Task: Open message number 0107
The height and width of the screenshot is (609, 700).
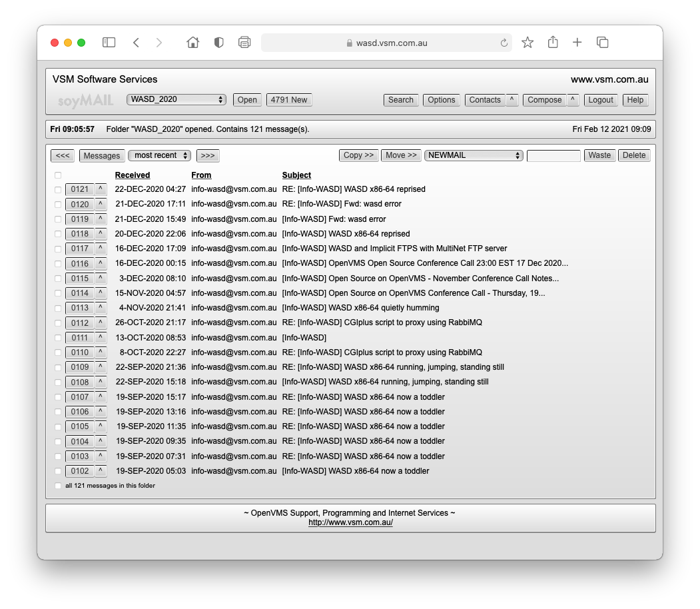Action: (80, 397)
